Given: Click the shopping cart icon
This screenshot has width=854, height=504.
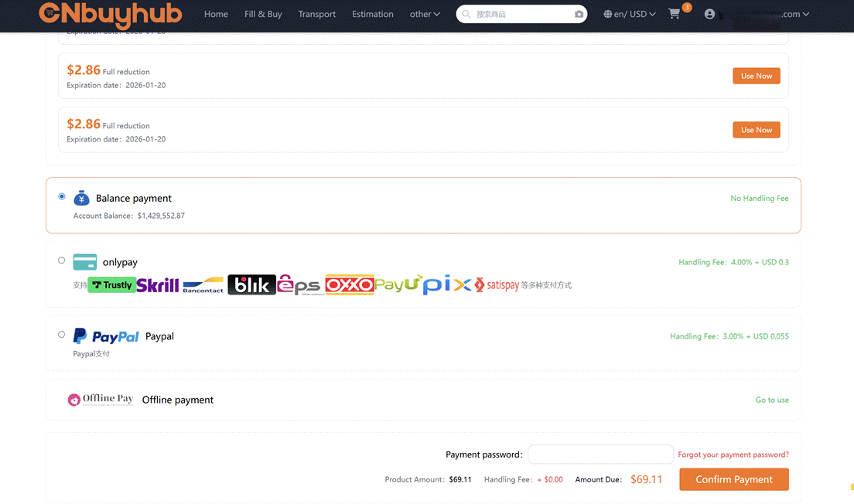Looking at the screenshot, I should tap(675, 14).
